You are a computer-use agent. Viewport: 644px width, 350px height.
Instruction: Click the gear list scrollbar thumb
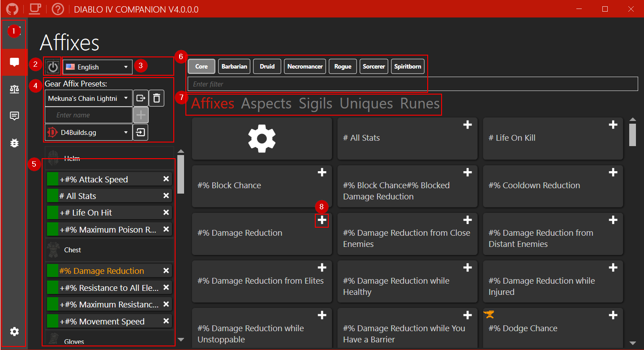tap(180, 174)
